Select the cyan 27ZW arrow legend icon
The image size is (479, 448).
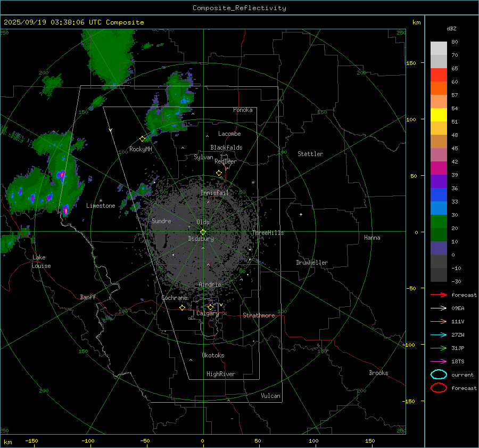[439, 335]
